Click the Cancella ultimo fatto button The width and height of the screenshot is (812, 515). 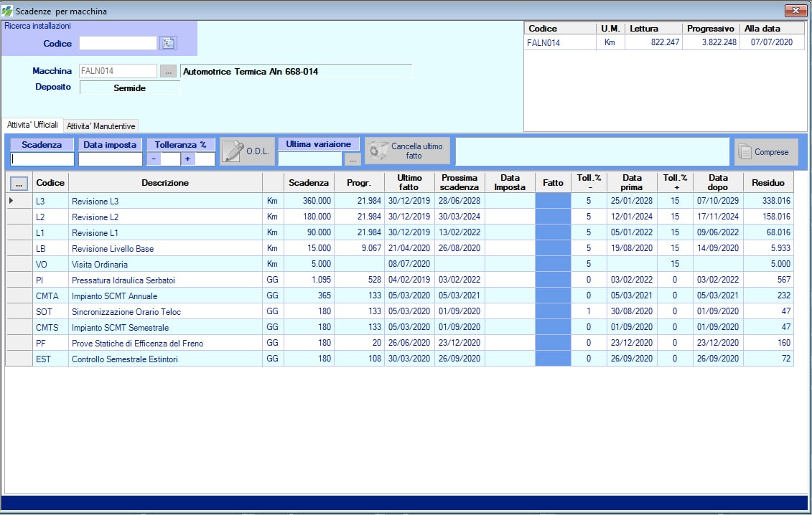(407, 151)
